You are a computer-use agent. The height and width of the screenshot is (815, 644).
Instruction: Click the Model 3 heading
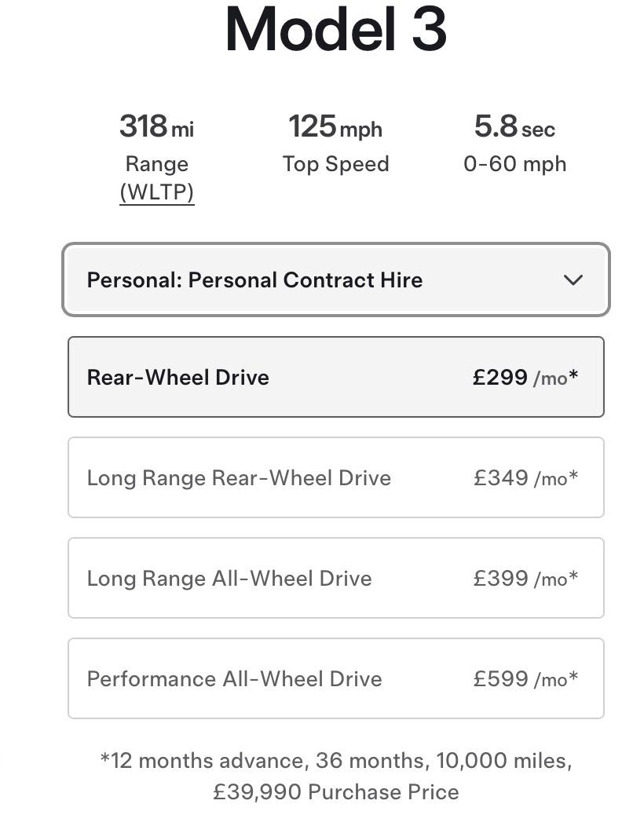coord(335,30)
